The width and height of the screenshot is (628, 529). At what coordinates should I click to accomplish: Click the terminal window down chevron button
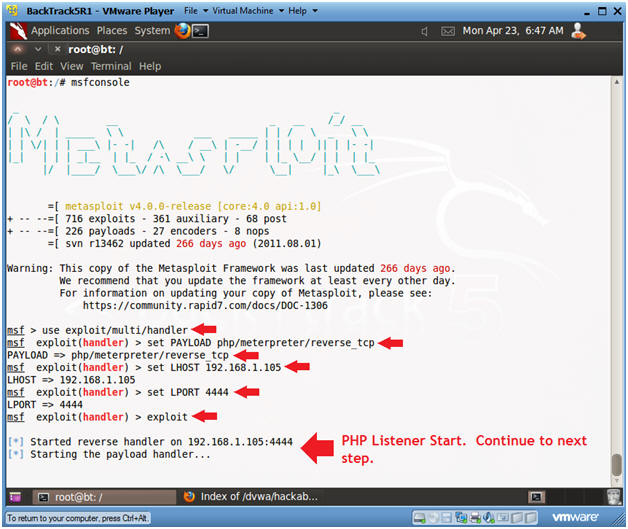click(38, 49)
